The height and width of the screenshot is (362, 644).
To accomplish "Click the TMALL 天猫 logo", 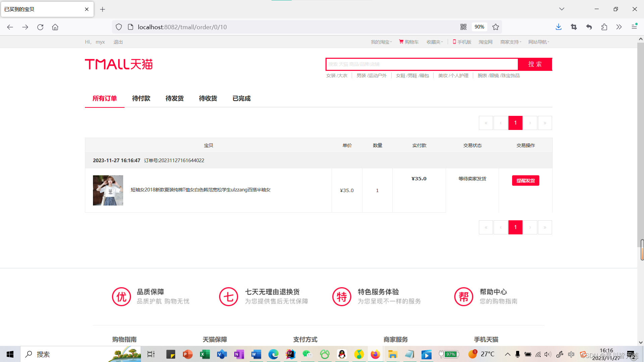I will (x=119, y=64).
